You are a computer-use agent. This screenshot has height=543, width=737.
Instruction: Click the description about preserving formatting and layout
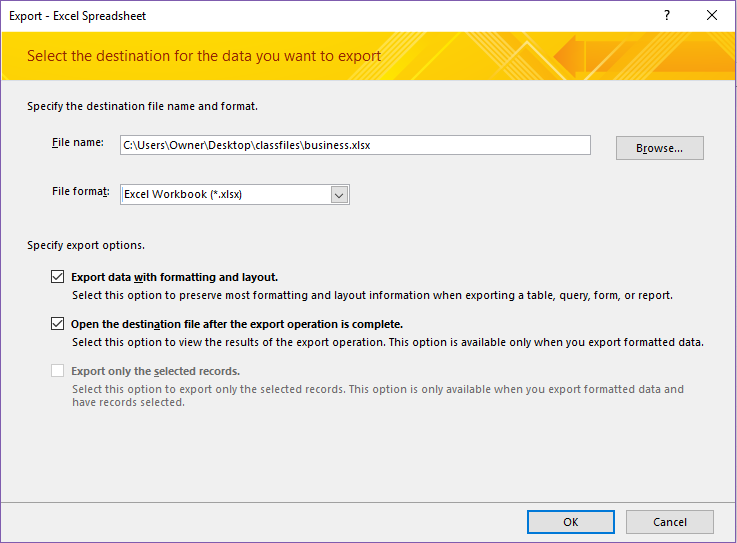coord(372,295)
